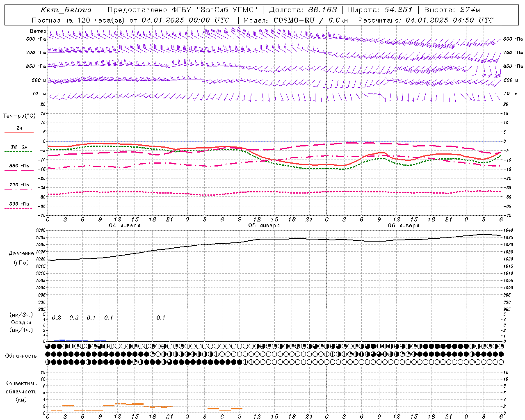The height and width of the screenshot is (420, 525).
Task: Select the computed time 04.01.2025 04:50 UTC
Action: tap(450, 20)
